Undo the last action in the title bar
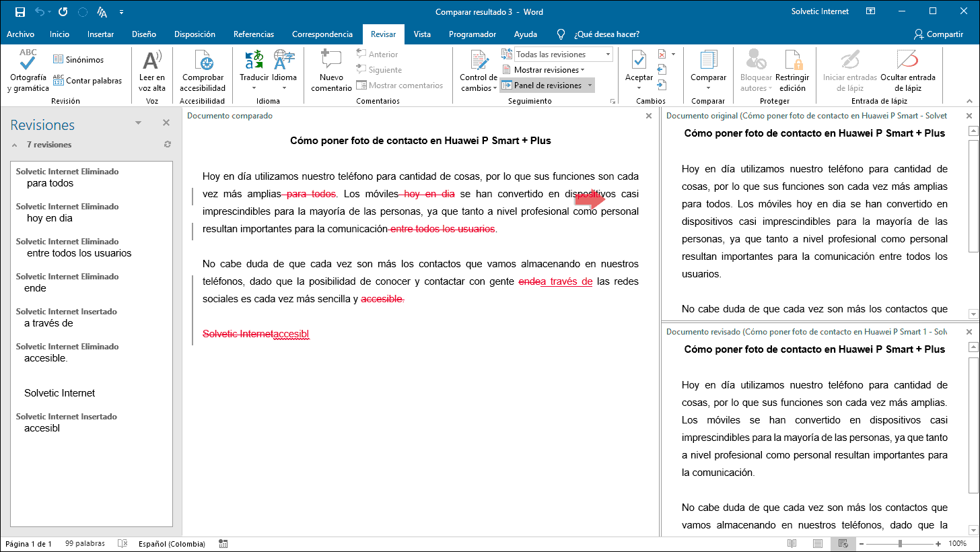 40,11
